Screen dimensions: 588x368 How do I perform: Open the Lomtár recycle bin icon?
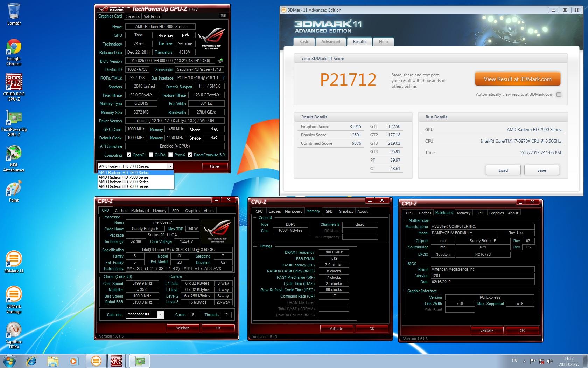pyautogui.click(x=14, y=14)
